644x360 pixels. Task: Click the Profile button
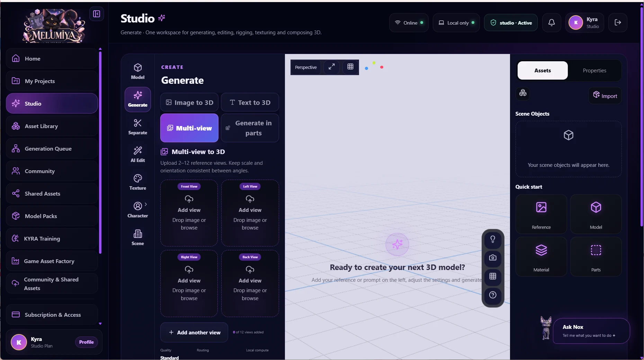[87, 342]
